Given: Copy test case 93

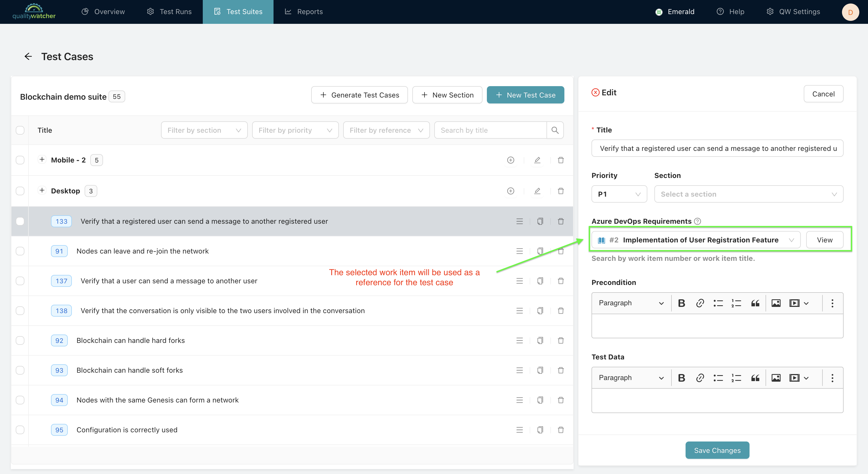Looking at the screenshot, I should coord(540,370).
